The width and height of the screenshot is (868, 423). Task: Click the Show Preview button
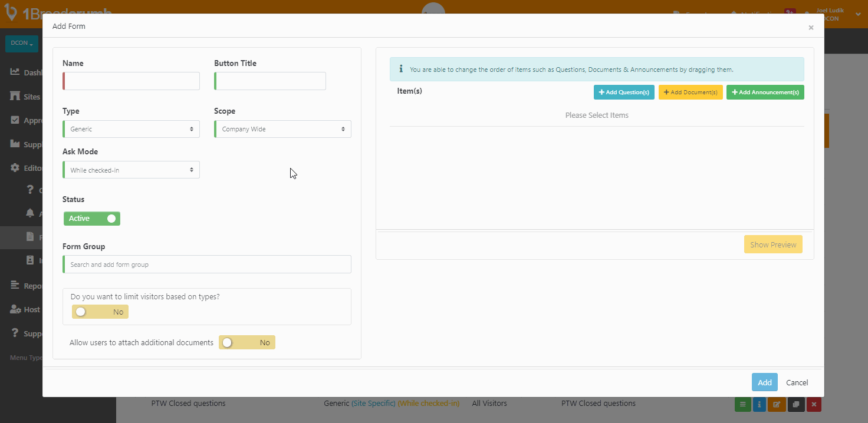[x=773, y=244]
